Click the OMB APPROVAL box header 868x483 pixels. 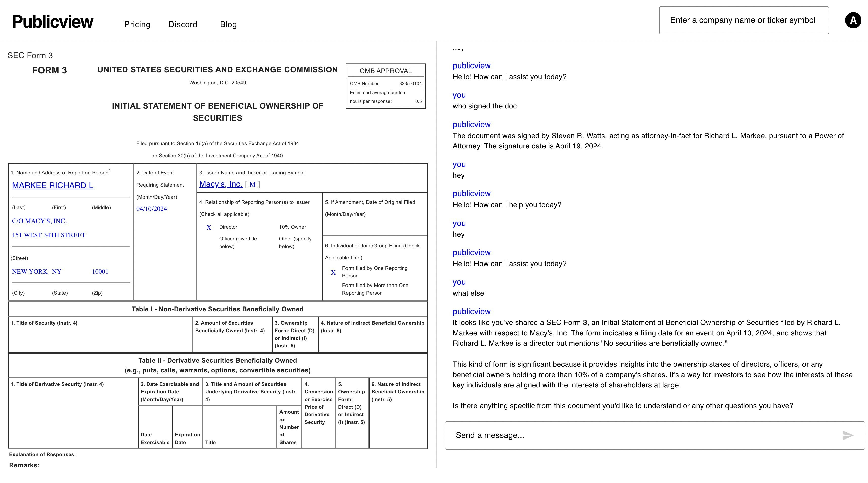point(385,71)
